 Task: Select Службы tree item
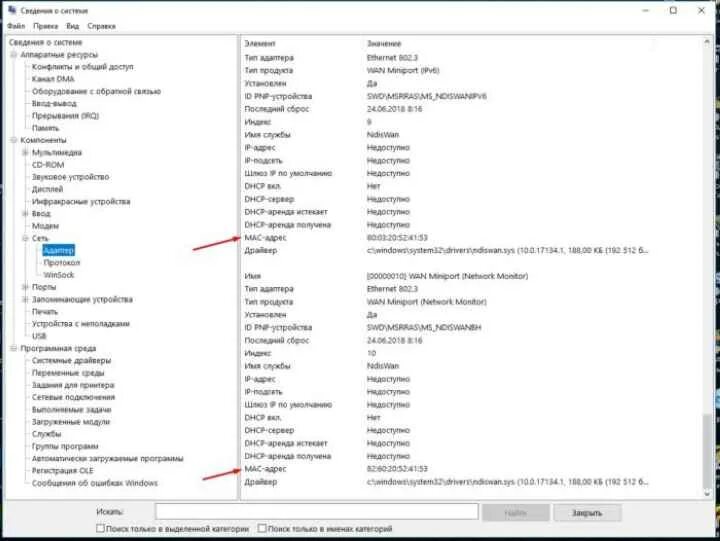pyautogui.click(x=46, y=434)
